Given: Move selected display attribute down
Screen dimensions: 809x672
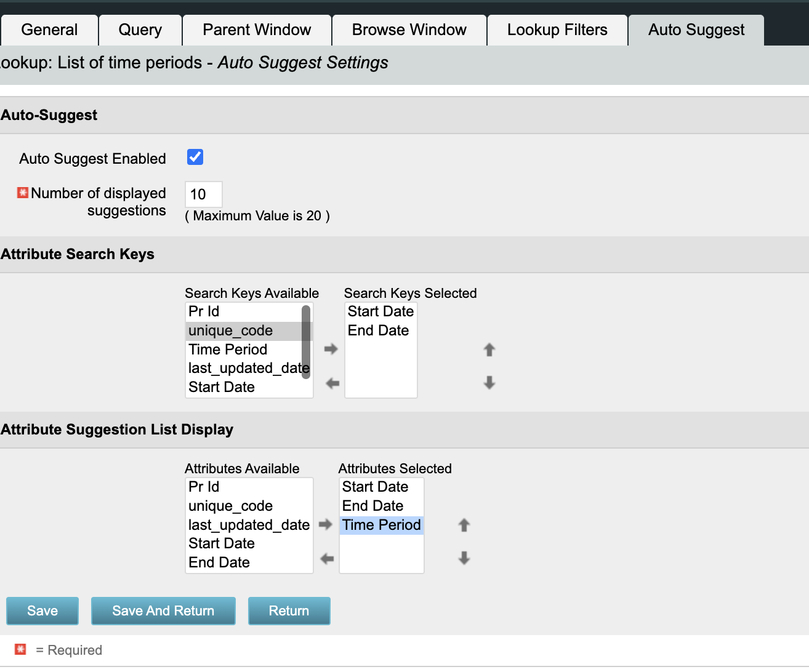Looking at the screenshot, I should (x=464, y=558).
